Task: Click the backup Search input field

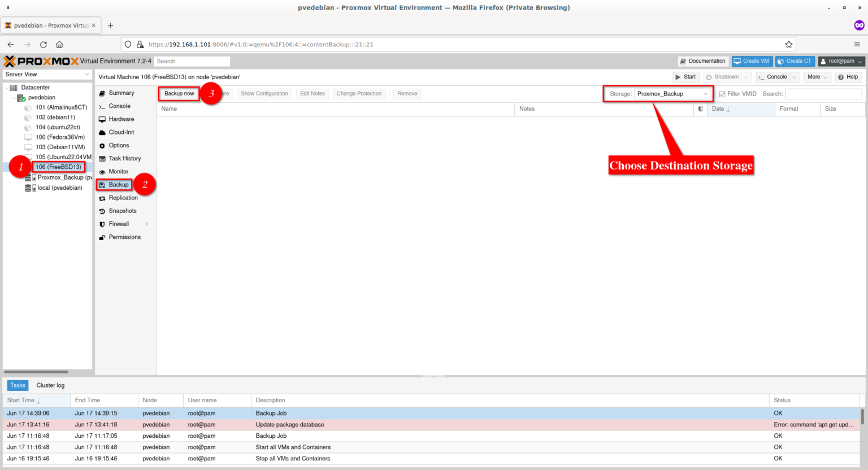Action: 823,94
